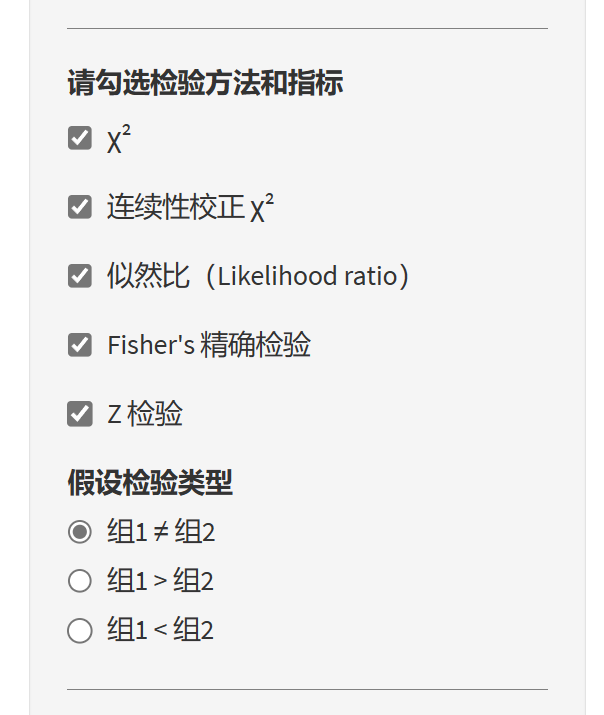Viewport: 604px width, 715px height.
Task: Click the 连续性校正 χ² label text
Action: [190, 208]
